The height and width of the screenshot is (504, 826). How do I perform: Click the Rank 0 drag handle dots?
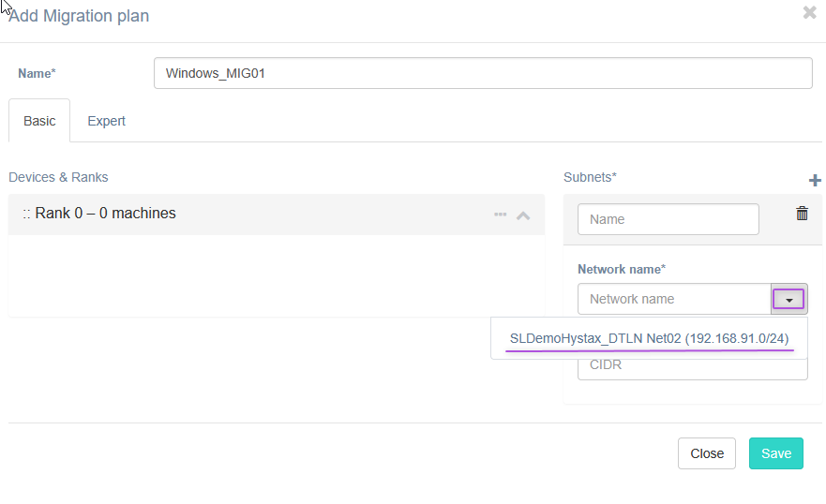[x=26, y=214]
